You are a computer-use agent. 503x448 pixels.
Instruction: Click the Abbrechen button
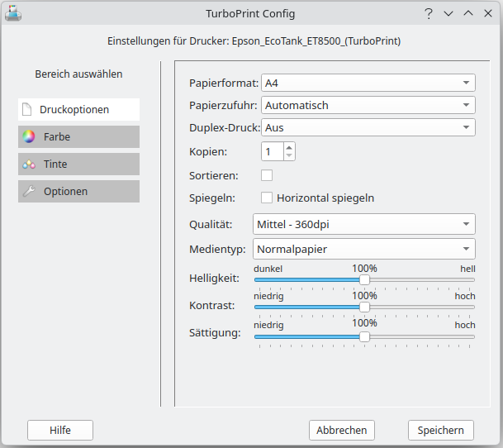342,430
